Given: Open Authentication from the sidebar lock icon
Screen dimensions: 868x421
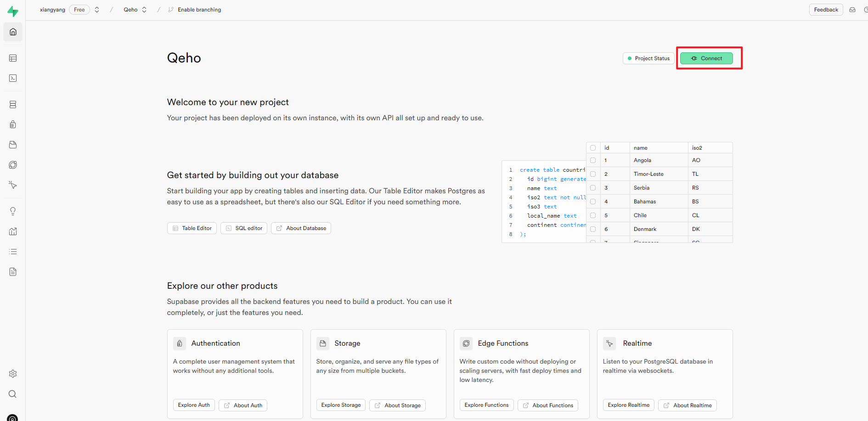Looking at the screenshot, I should coord(13,124).
